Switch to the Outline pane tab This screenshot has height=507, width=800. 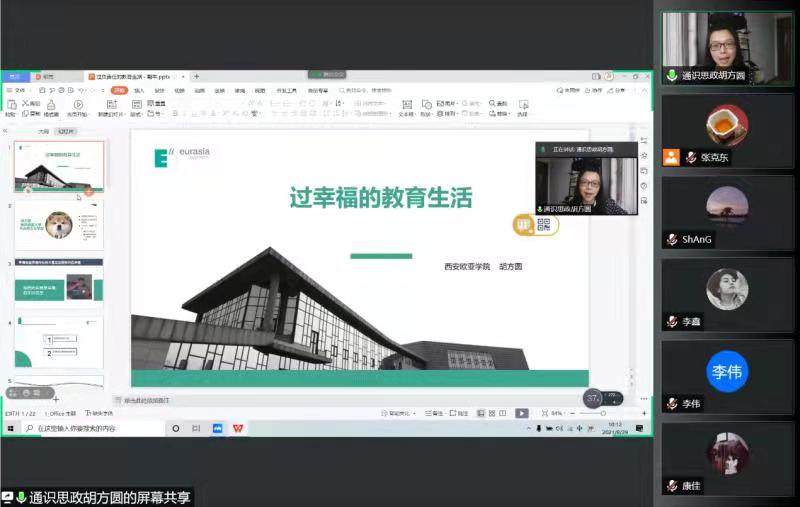(43, 131)
